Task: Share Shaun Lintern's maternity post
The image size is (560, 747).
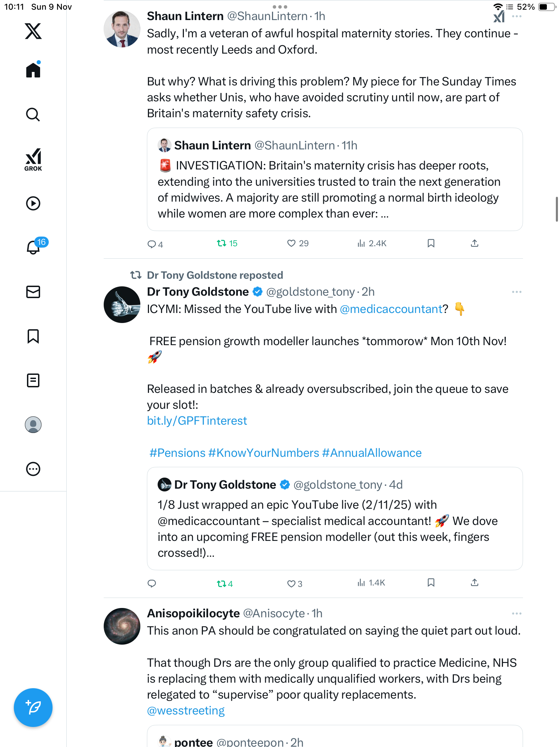Action: (x=475, y=243)
